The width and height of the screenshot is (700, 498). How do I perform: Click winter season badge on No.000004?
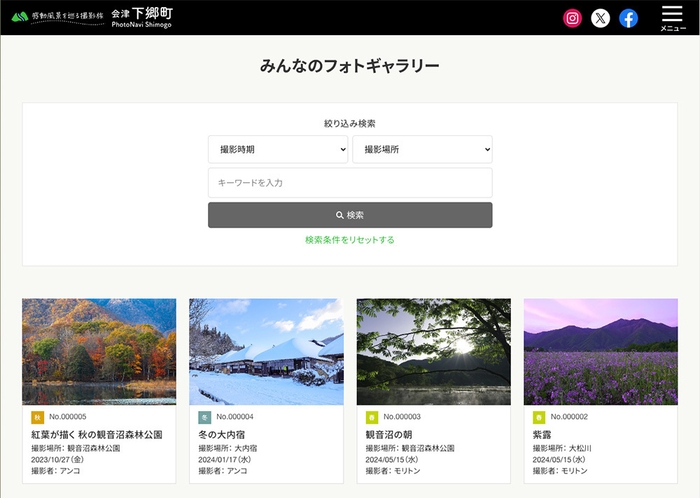tap(204, 417)
